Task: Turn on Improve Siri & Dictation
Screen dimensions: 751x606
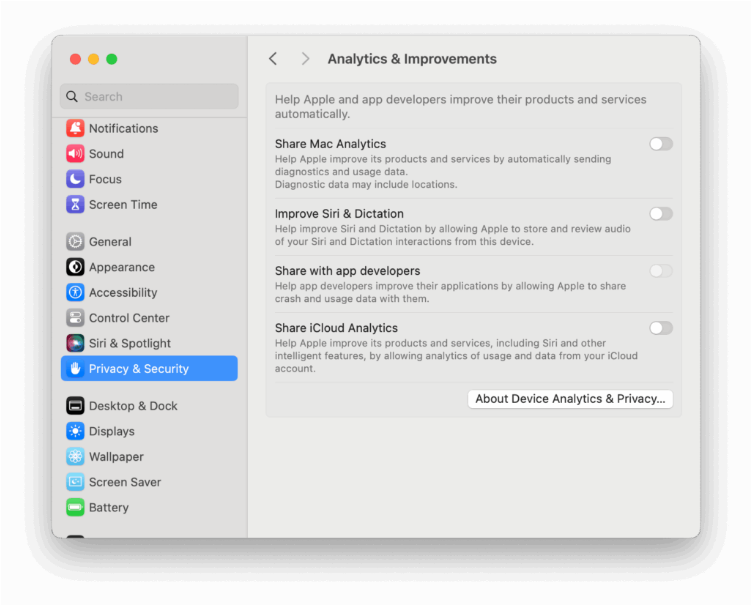Action: point(661,214)
